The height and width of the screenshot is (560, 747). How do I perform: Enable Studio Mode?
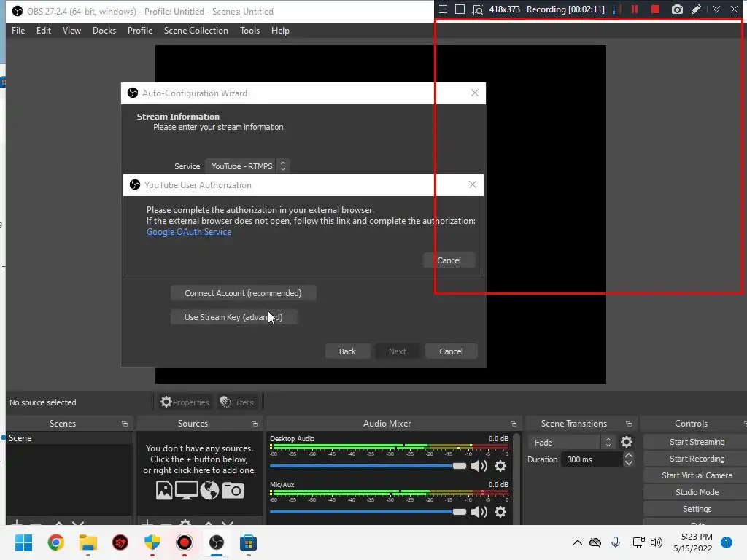tap(697, 492)
